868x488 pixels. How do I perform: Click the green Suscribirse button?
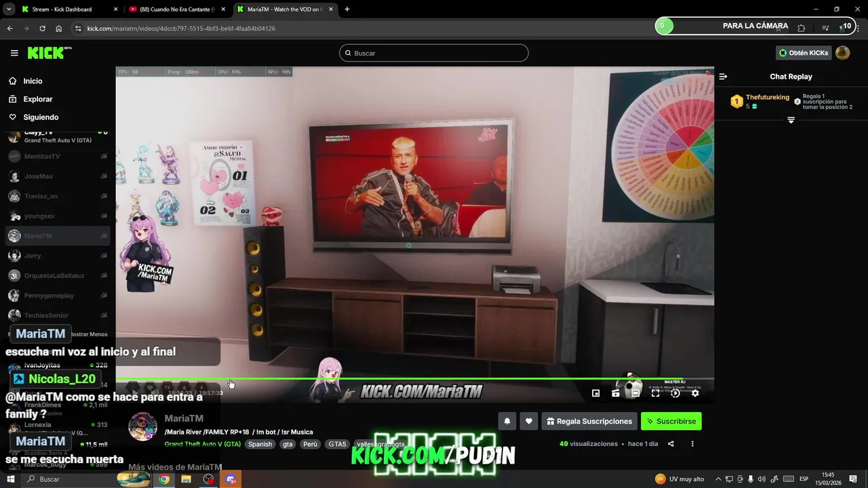671,421
